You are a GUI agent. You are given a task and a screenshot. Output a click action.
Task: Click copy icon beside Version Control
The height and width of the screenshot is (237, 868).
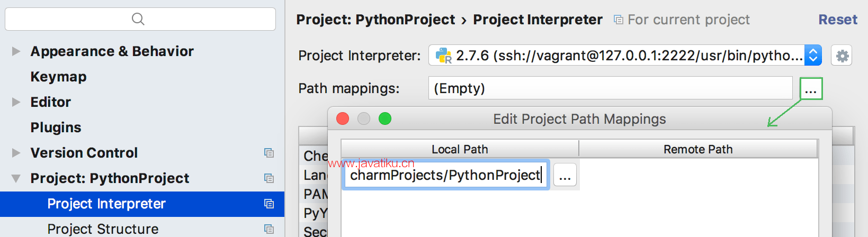click(269, 153)
